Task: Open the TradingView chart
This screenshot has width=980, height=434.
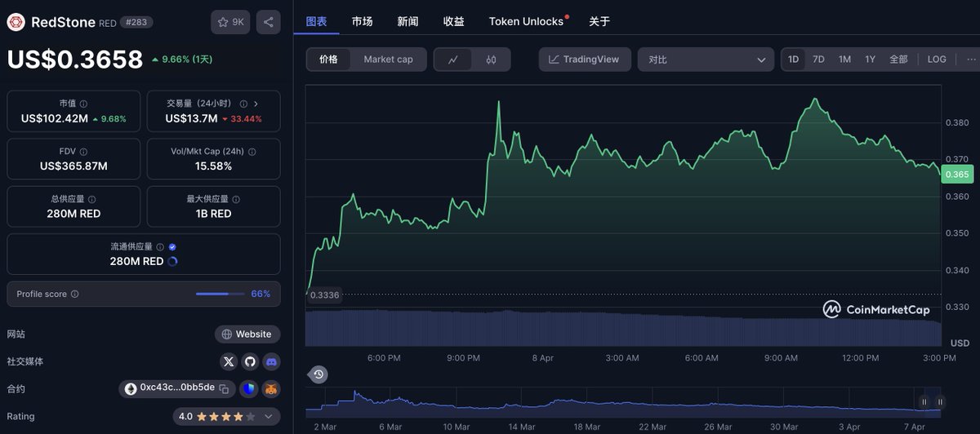Action: (x=585, y=60)
